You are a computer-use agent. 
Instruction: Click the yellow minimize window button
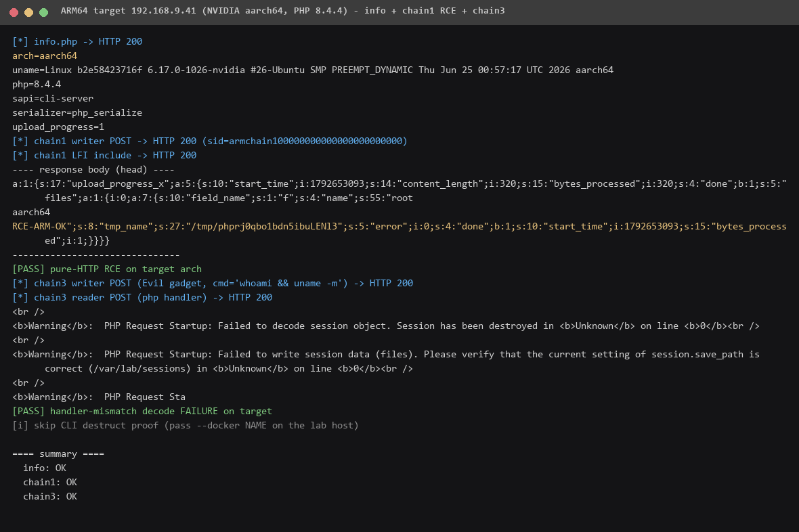click(29, 12)
